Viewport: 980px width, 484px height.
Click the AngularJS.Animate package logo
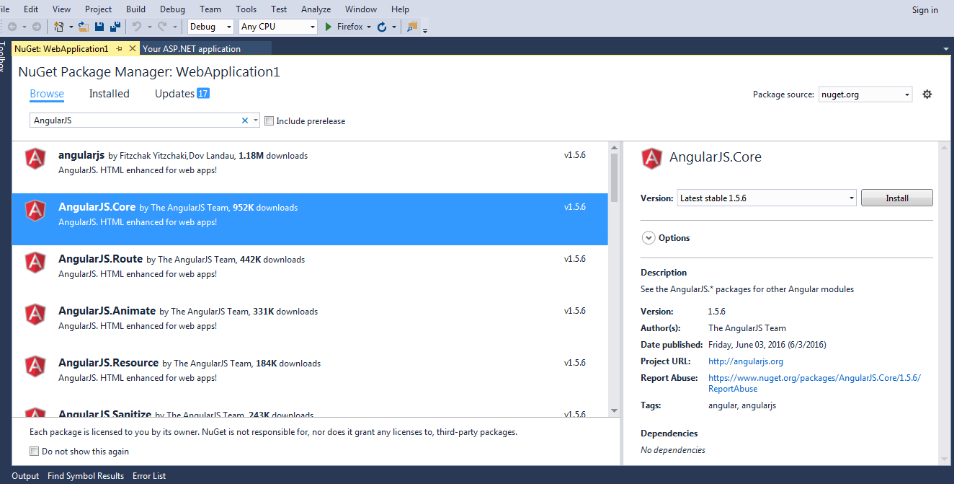tap(35, 314)
